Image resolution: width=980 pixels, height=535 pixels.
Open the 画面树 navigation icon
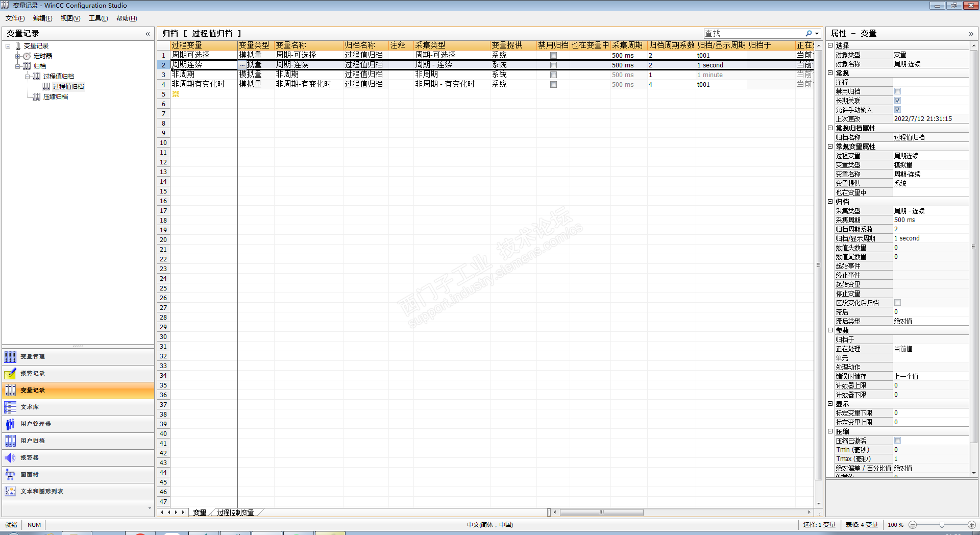pyautogui.click(x=10, y=474)
